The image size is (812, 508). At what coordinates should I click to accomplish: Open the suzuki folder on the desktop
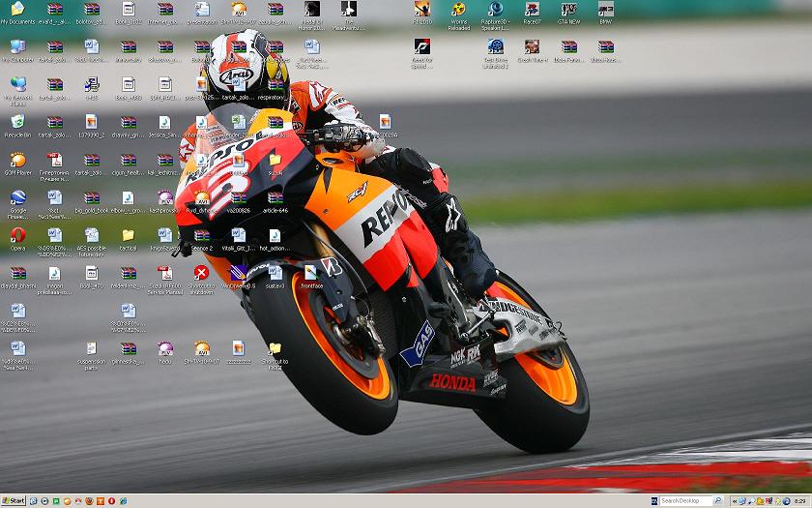275,161
